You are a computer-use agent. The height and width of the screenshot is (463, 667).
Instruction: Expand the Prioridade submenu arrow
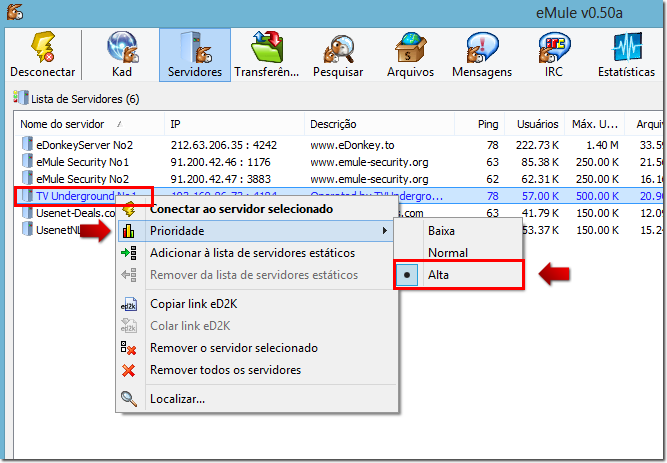[385, 231]
